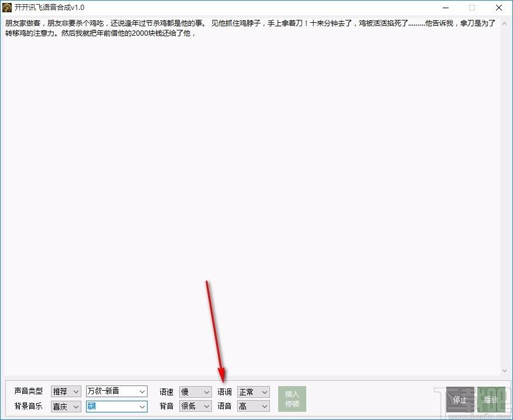The image size is (513, 420).
Task: Open the 语调 dropdown showing 正常
Action: 253,392
